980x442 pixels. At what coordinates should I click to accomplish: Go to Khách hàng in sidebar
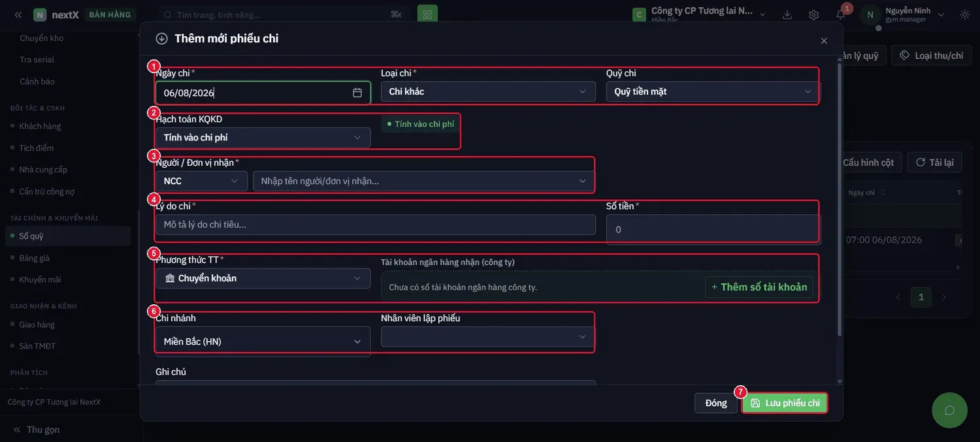[40, 126]
